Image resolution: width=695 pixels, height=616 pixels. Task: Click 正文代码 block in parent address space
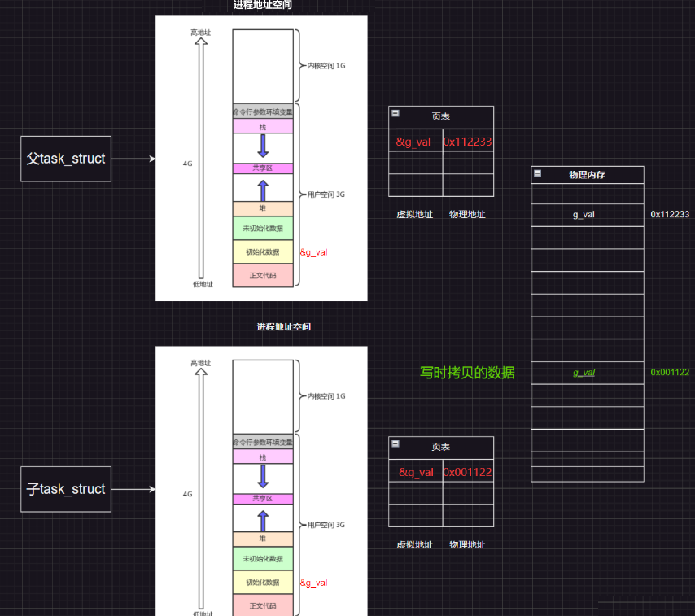point(263,276)
